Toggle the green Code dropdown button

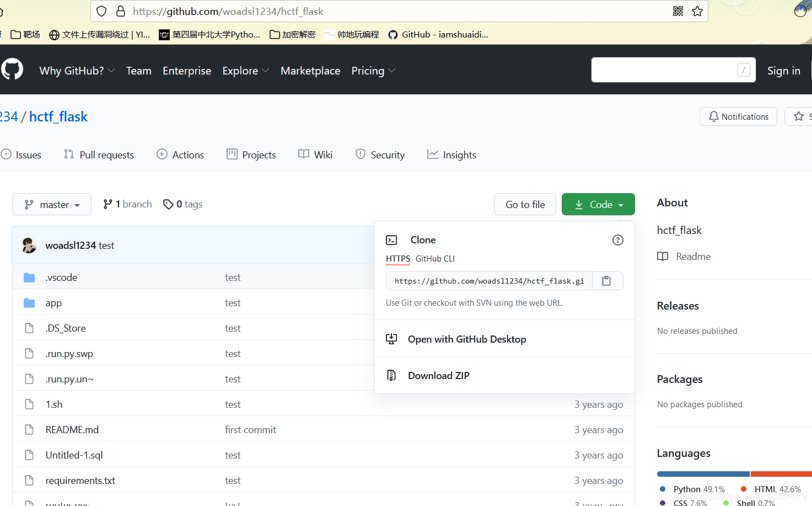click(x=598, y=204)
